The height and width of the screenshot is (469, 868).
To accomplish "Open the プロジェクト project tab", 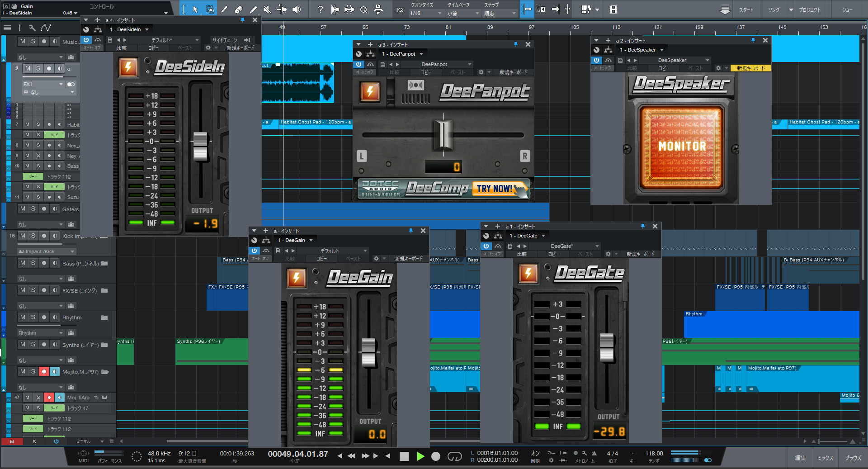I will tap(809, 10).
